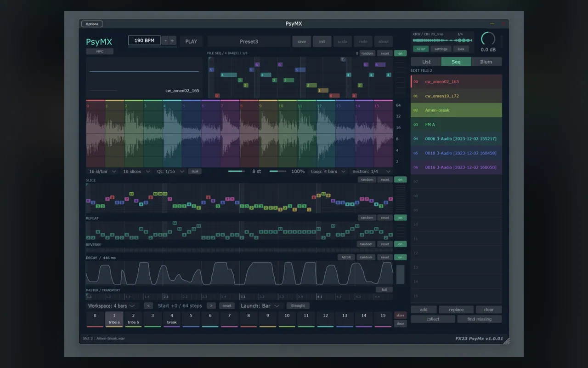This screenshot has height=368, width=588.
Task: Open the Launch: Bar dropdown
Action: coord(260,305)
